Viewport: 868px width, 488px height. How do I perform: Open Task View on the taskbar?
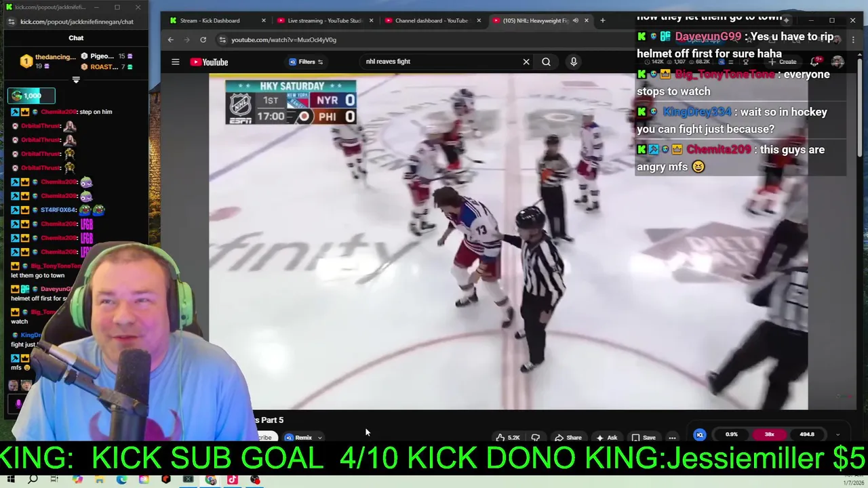point(54,480)
